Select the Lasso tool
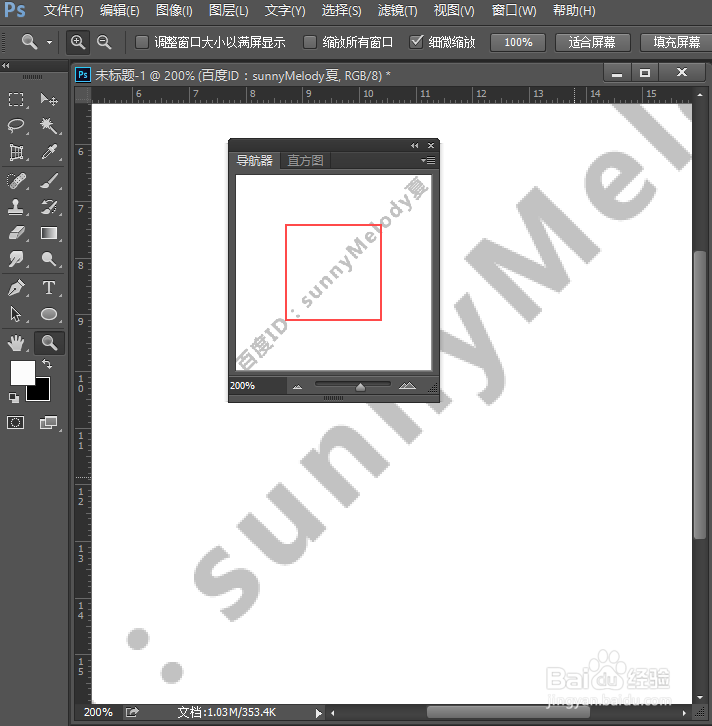The image size is (712, 726). tap(16, 125)
